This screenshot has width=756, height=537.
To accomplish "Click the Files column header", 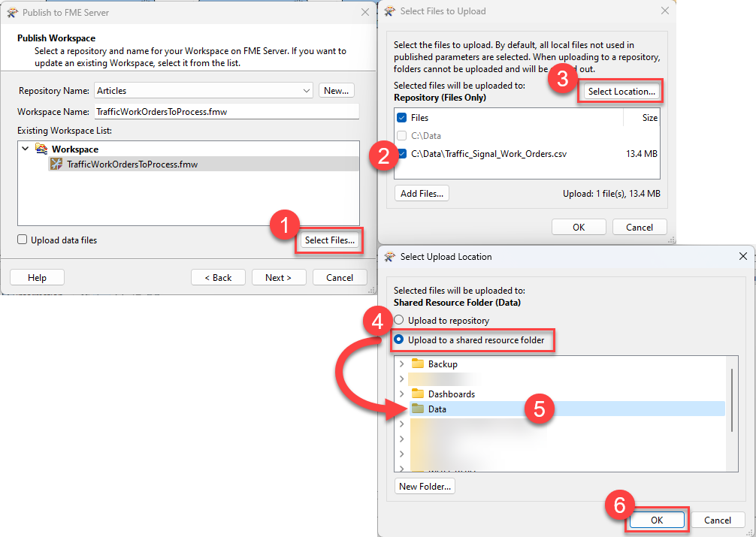I will 419,118.
